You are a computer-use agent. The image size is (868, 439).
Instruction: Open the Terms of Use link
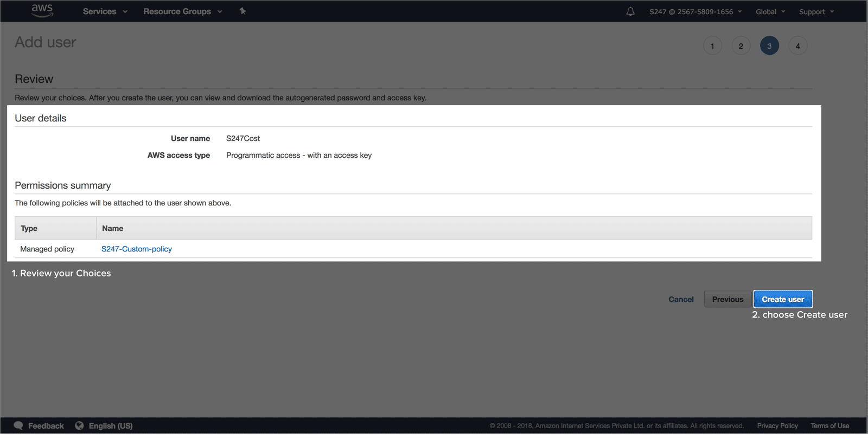coord(830,425)
